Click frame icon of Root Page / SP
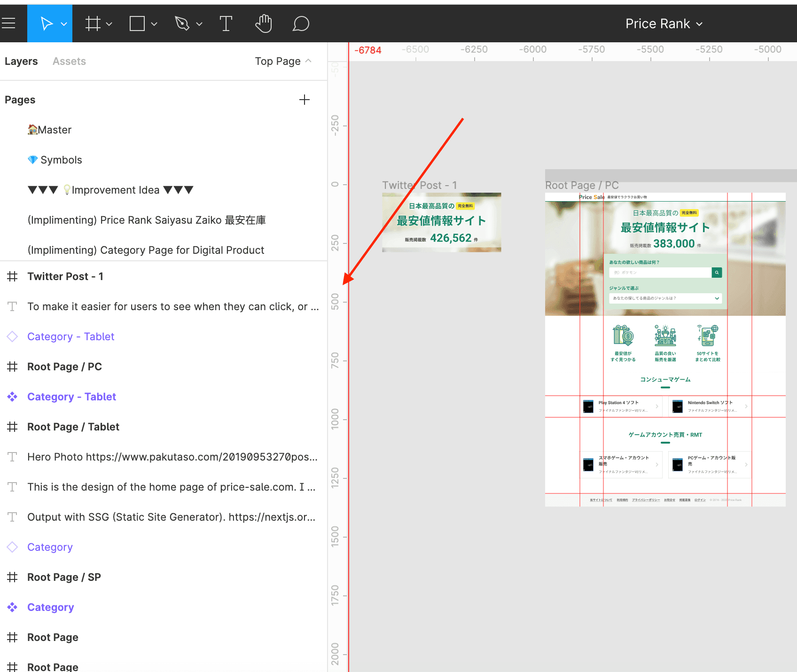Image resolution: width=797 pixels, height=672 pixels. (12, 577)
